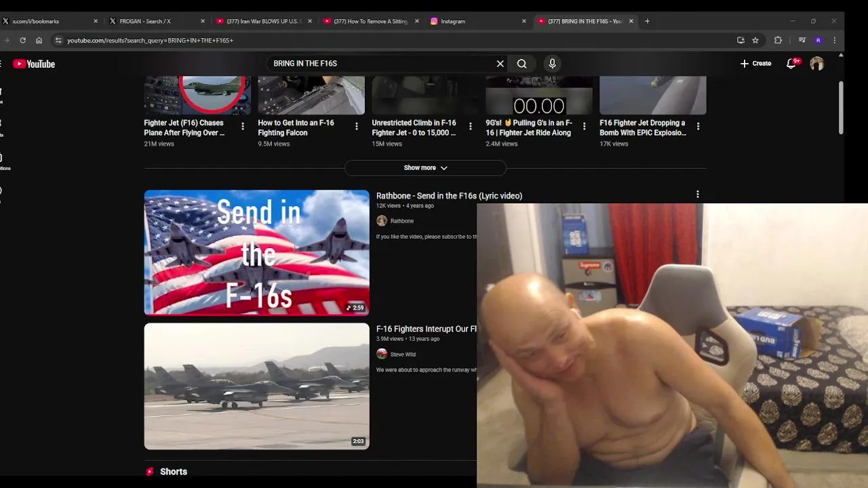Reload the page with the refresh icon
This screenshot has width=868, height=488.
22,40
